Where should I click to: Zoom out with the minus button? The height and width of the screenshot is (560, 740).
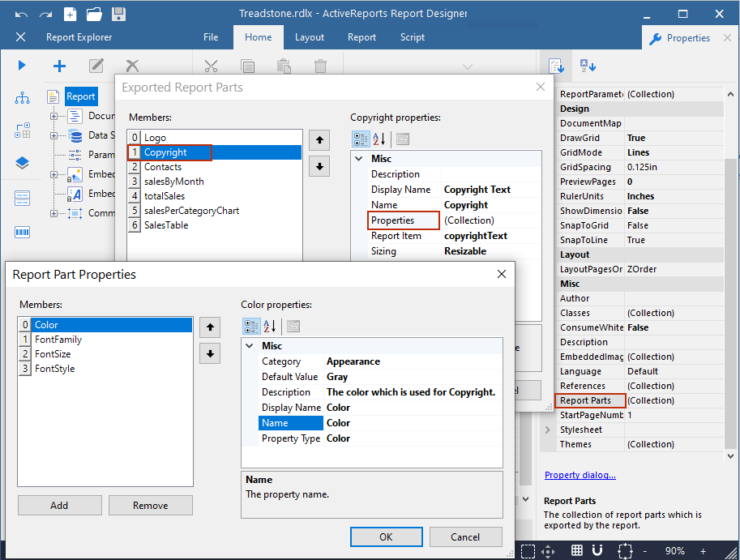[x=645, y=551]
